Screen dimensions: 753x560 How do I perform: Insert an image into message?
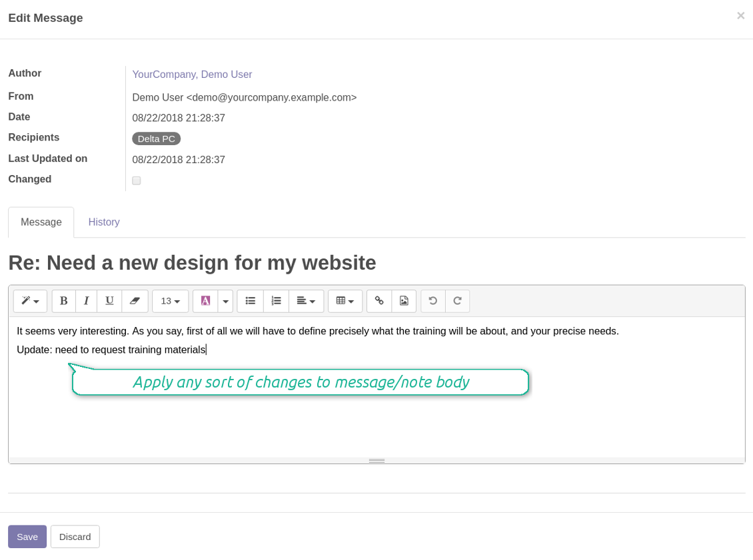point(404,301)
